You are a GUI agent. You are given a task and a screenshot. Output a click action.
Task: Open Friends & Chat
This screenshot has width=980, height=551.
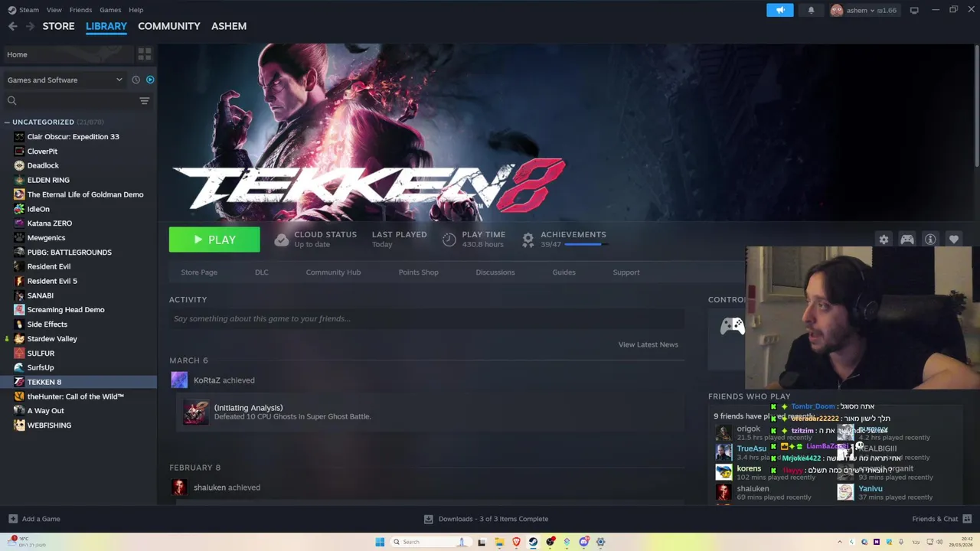coord(942,519)
